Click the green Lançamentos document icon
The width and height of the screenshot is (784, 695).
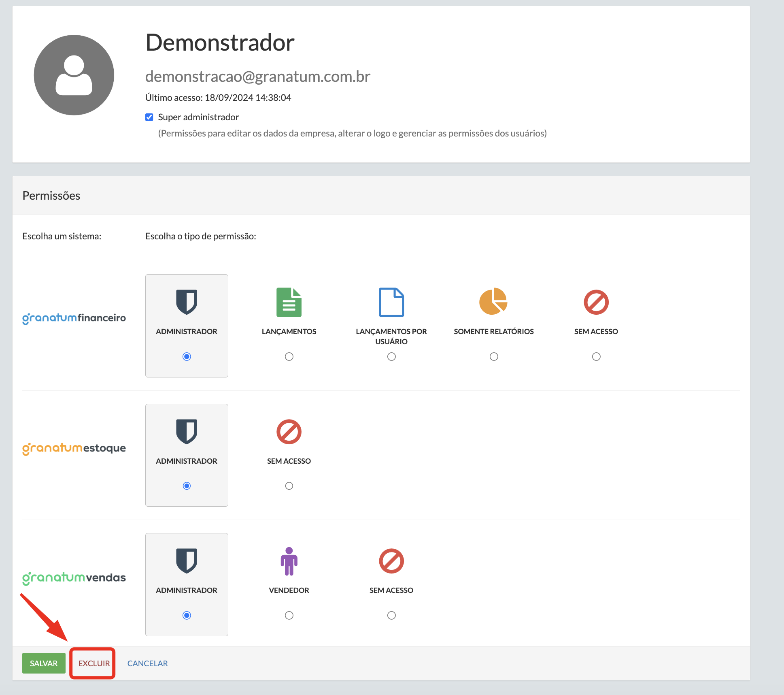289,302
